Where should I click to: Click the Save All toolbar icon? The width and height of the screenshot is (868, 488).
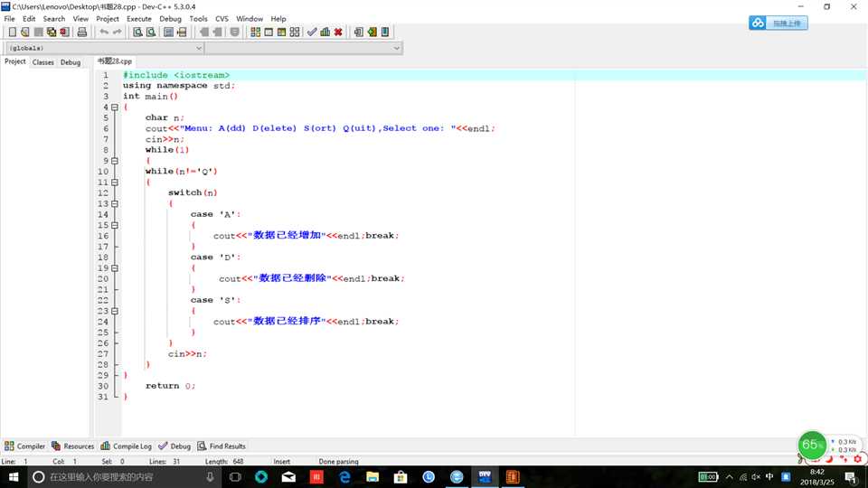[52, 33]
